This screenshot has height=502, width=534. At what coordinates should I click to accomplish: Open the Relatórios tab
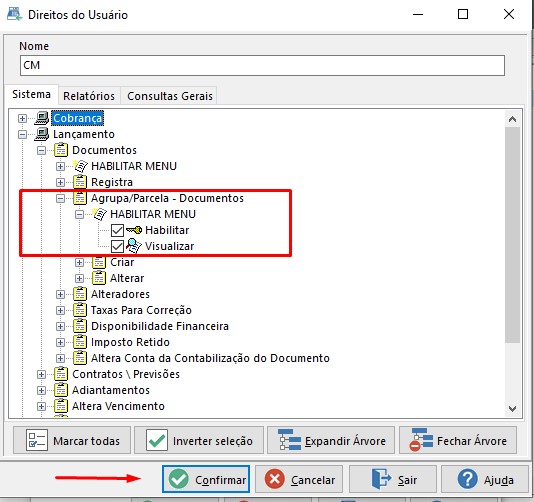(x=89, y=96)
